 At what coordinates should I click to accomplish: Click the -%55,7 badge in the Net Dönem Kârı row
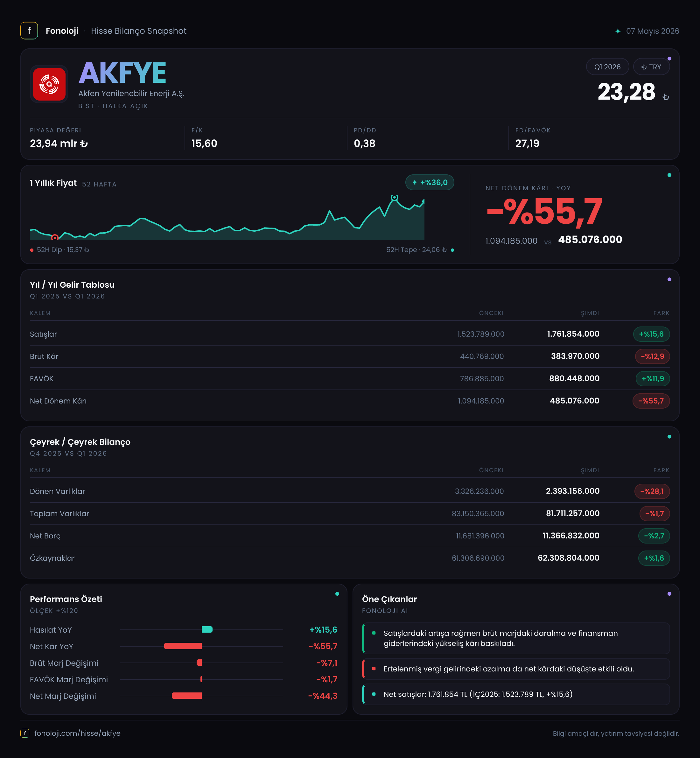[x=651, y=401]
